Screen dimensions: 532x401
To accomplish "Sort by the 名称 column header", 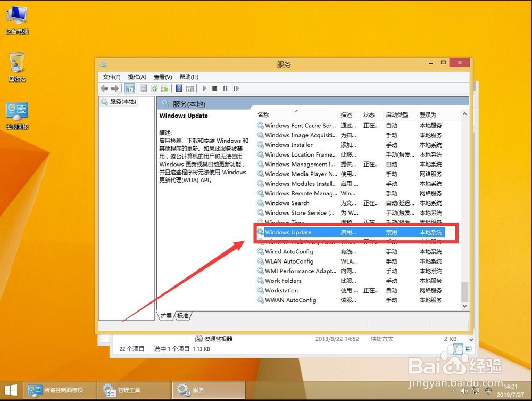I will (296, 115).
